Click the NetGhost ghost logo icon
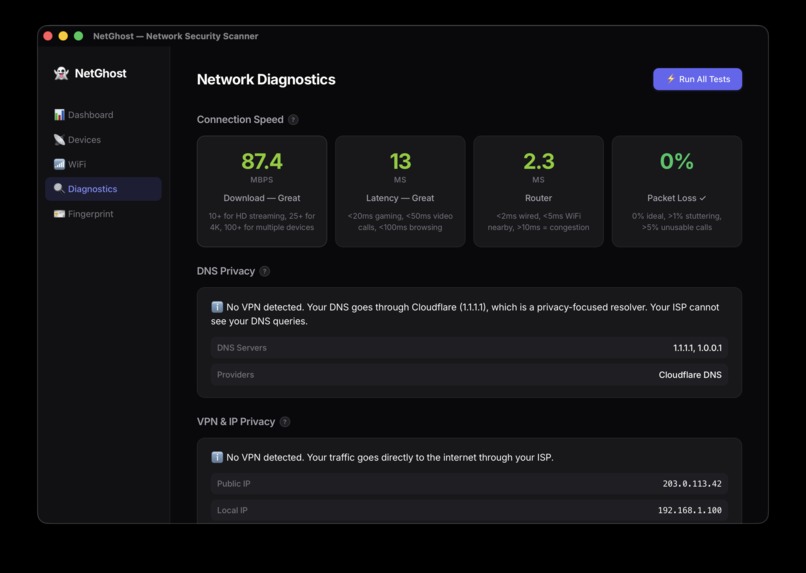The width and height of the screenshot is (806, 573). pyautogui.click(x=61, y=73)
